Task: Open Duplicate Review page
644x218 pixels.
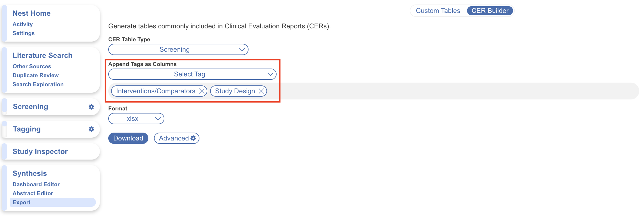Action: 36,75
